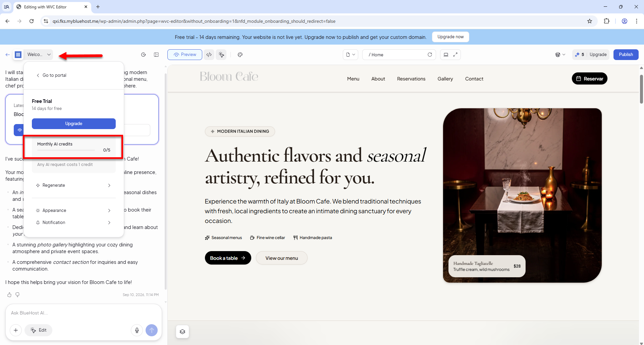Screen dimensions: 644x345
Task: Expand the Regenerate submenu
Action: 74,185
